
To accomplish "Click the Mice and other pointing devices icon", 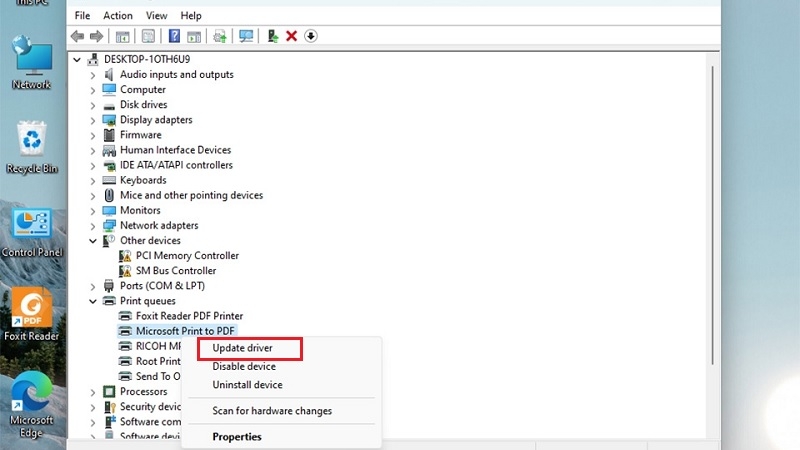I will 109,195.
